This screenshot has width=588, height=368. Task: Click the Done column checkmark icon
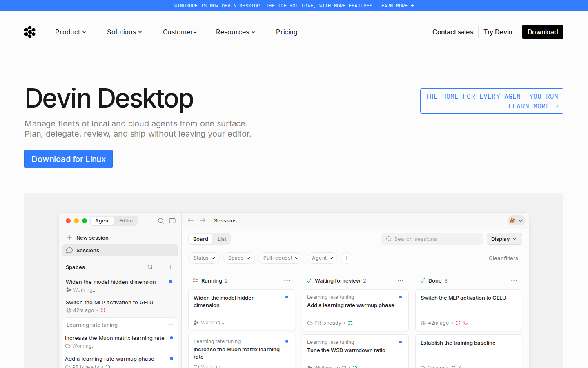(x=423, y=280)
